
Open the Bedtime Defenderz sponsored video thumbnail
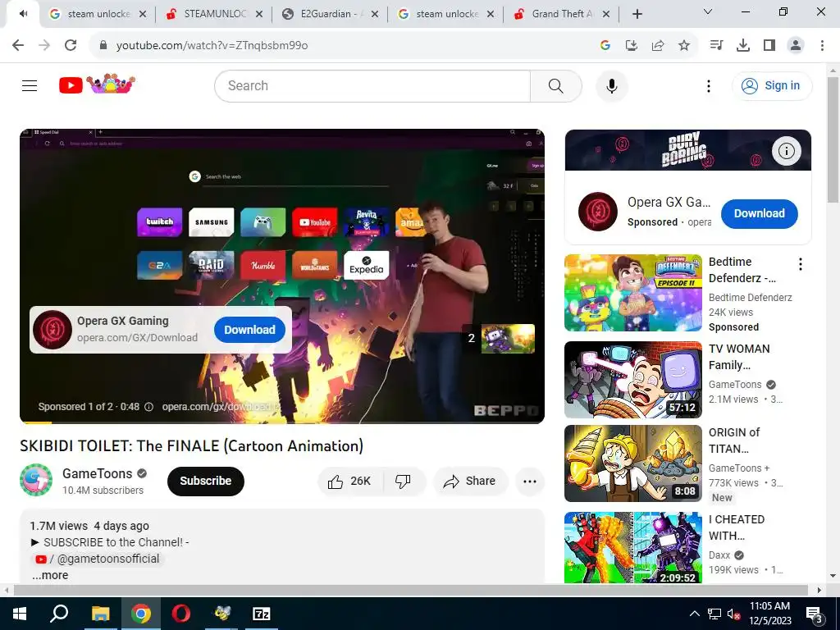click(x=632, y=293)
